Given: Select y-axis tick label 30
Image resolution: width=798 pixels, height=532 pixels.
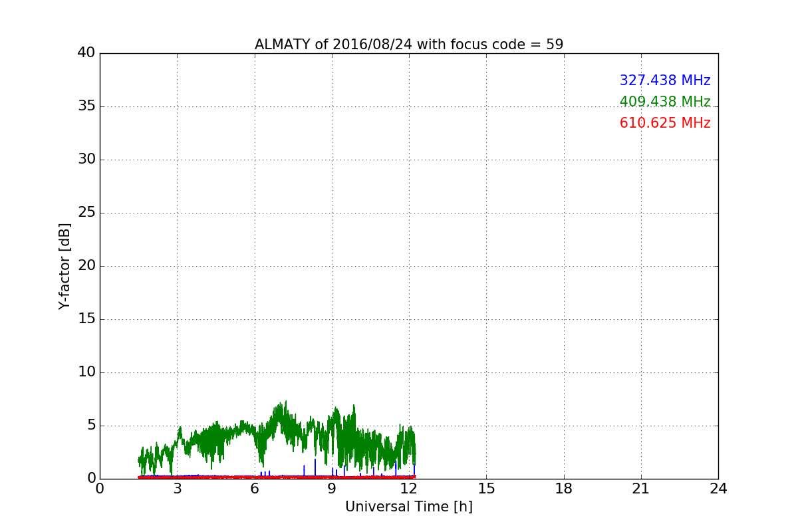Looking at the screenshot, I should click(x=86, y=160).
